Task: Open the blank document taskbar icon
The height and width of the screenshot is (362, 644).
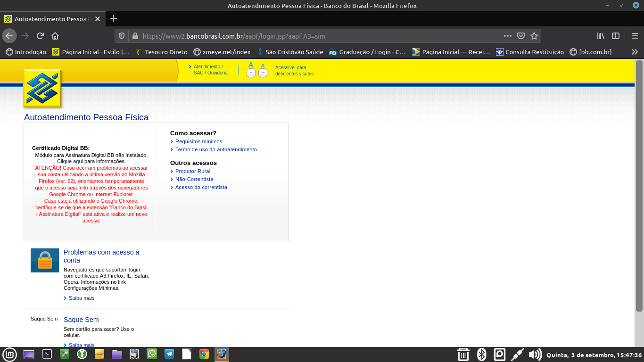Action: (187, 354)
